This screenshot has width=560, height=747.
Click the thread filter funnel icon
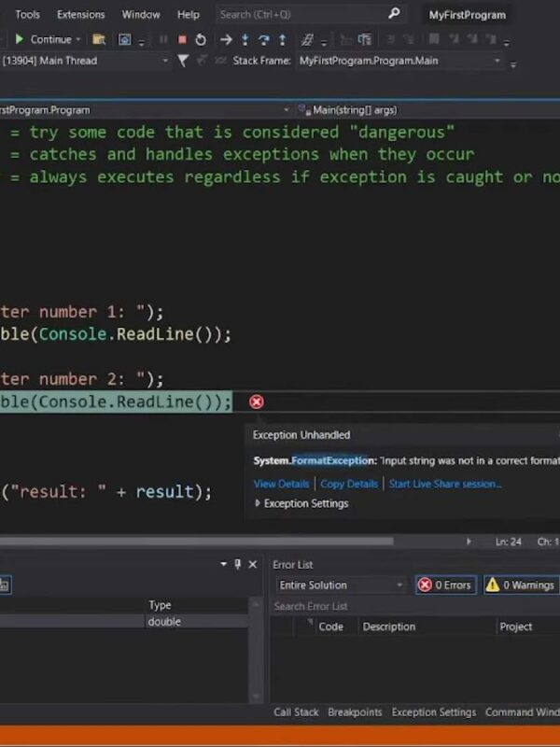(183, 61)
